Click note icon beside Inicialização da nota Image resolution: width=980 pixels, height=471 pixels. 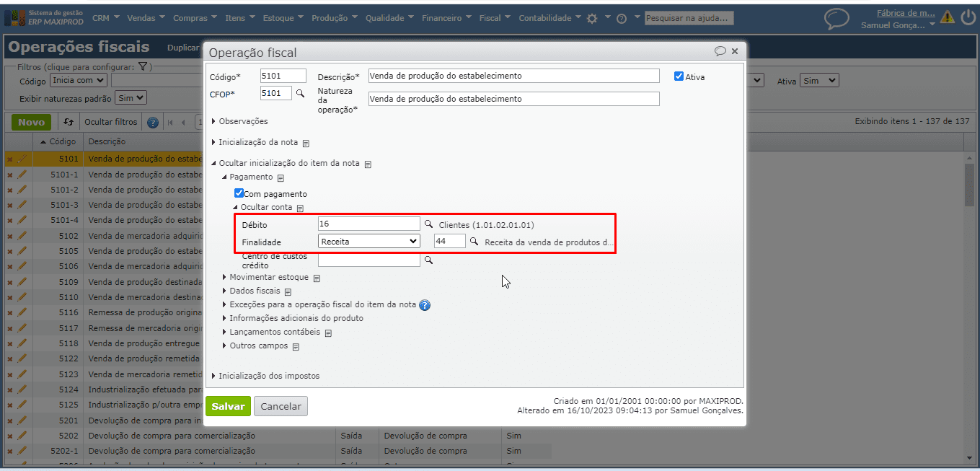point(306,143)
